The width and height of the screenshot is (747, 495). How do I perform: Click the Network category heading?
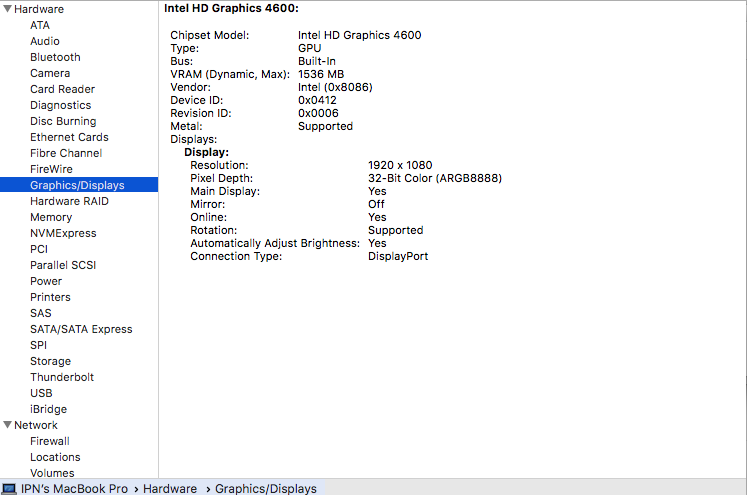(36, 425)
